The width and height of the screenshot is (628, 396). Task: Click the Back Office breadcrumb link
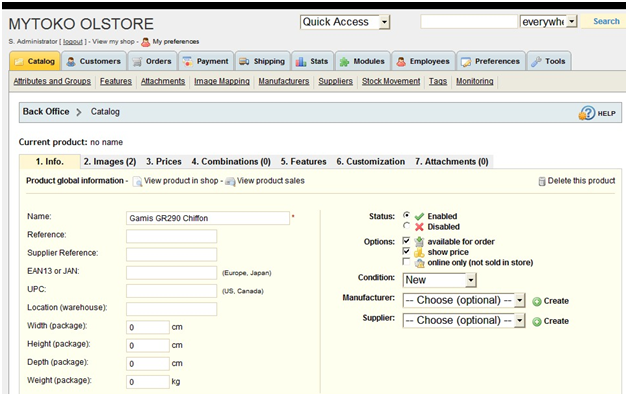click(46, 112)
